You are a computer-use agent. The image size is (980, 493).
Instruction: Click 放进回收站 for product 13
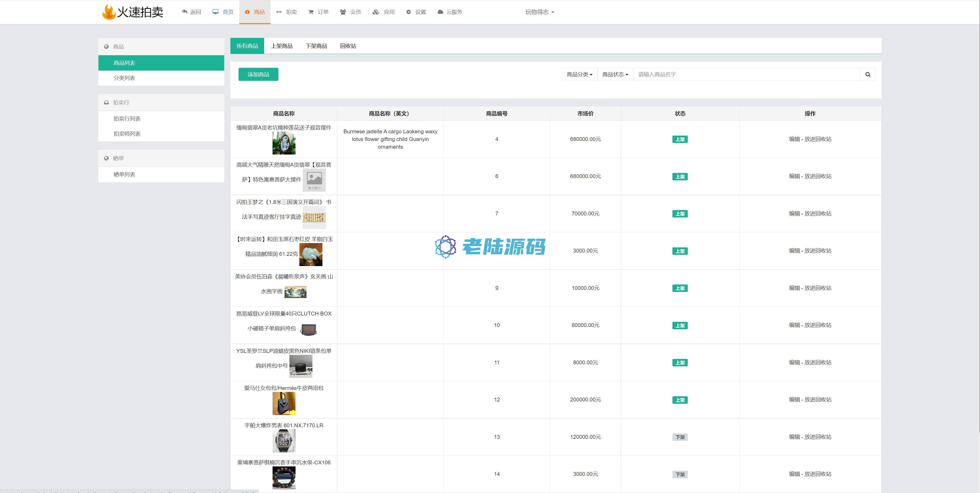pyautogui.click(x=818, y=437)
